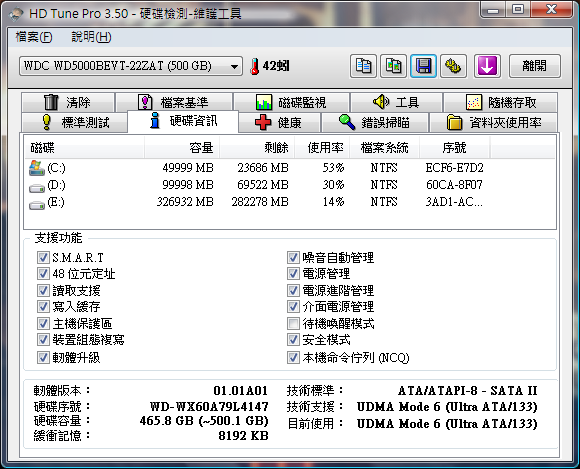Switch to the 檔案基準 tab
580x469 pixels.
coord(174,102)
